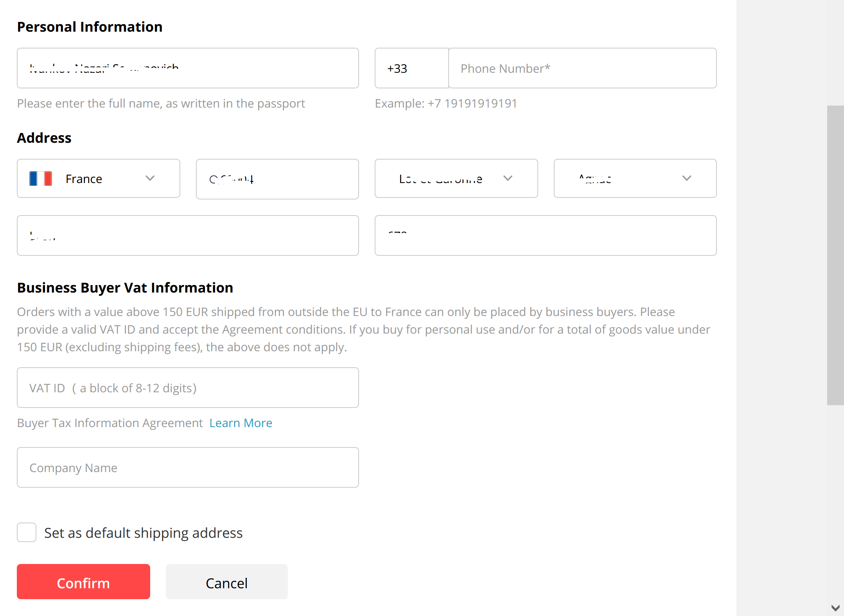Click the Set as default shipping address label
Image resolution: width=844 pixels, height=616 pixels.
pos(144,533)
